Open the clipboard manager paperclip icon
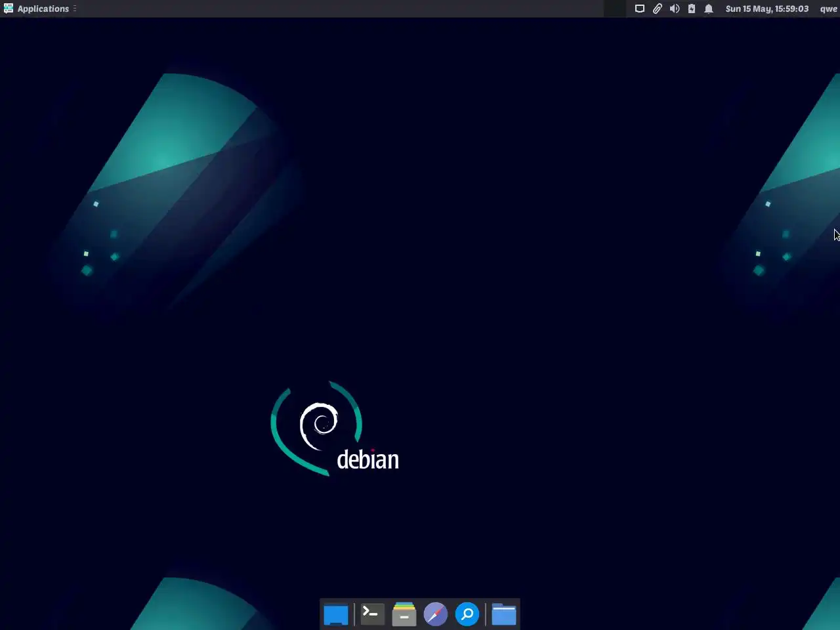Image resolution: width=840 pixels, height=630 pixels. click(x=657, y=9)
